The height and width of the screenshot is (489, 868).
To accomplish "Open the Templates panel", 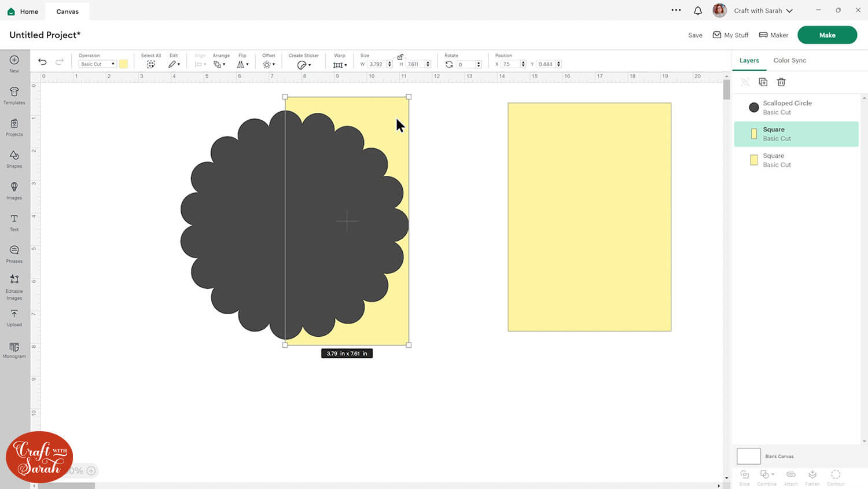I will pyautogui.click(x=14, y=95).
